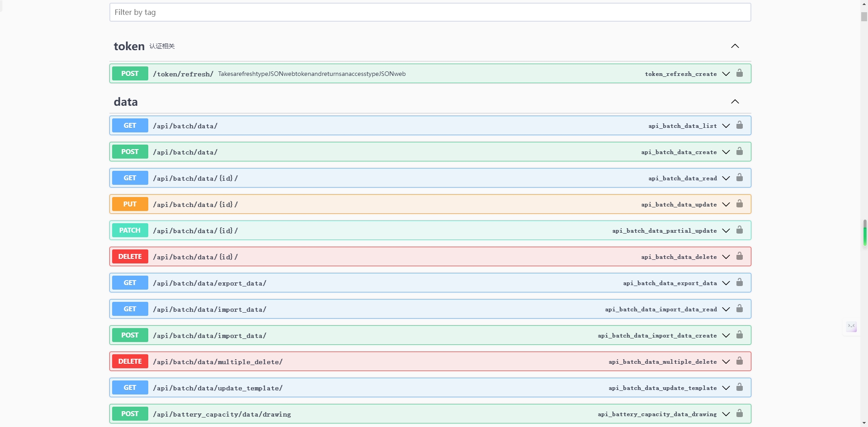Click the api_batch_data_export_data operation ID
868x427 pixels.
coord(670,283)
